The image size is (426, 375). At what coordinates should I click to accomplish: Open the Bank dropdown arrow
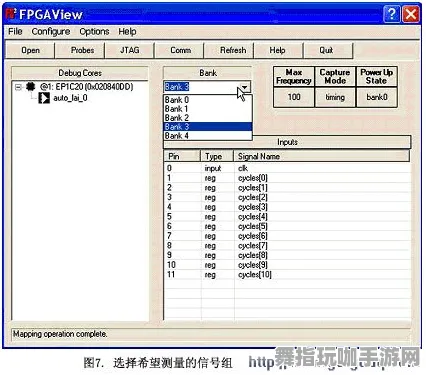pyautogui.click(x=245, y=87)
